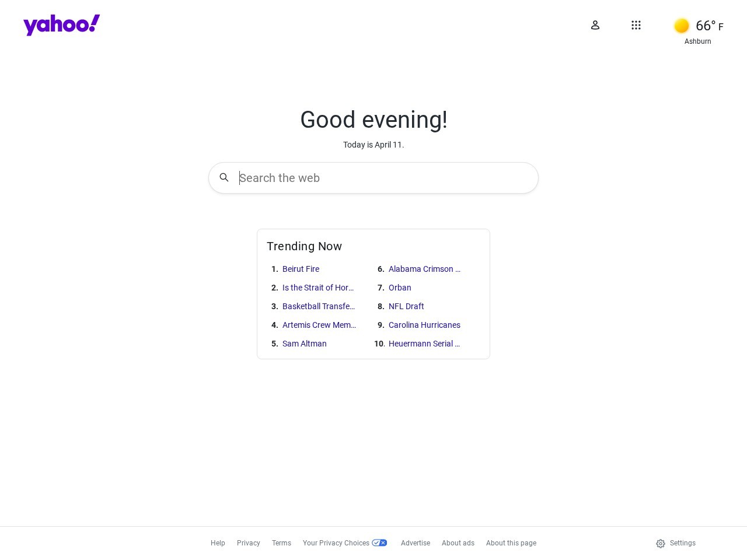The height and width of the screenshot is (560, 747).
Task: Open the Orban trending story
Action: (400, 288)
